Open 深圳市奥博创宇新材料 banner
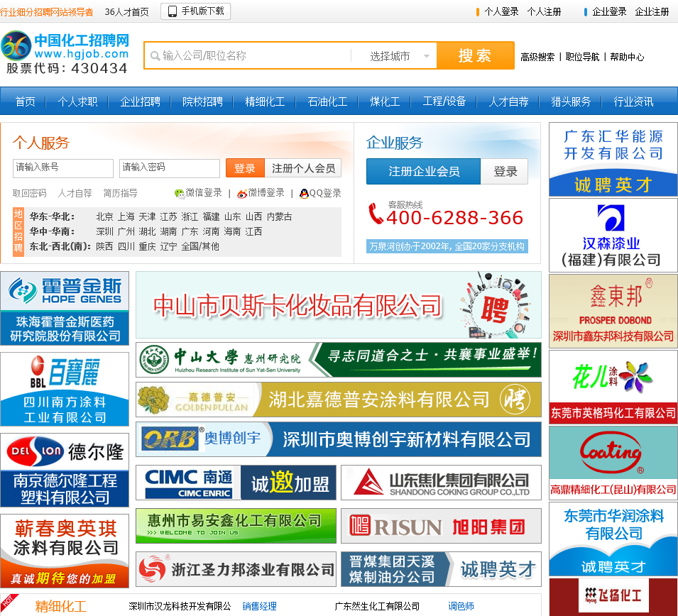Screen dimensions: 678x616 [339, 439]
